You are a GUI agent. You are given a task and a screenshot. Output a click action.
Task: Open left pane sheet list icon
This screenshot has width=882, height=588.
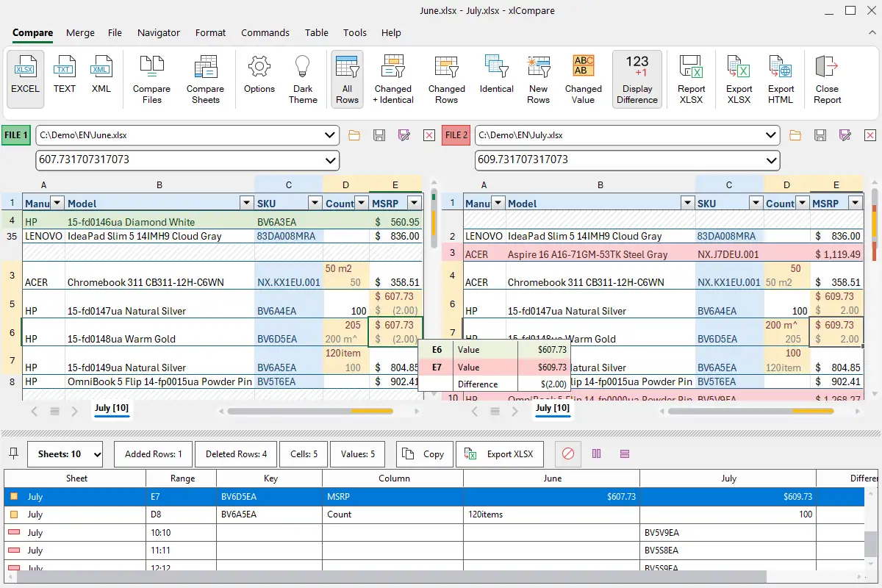pyautogui.click(x=54, y=412)
